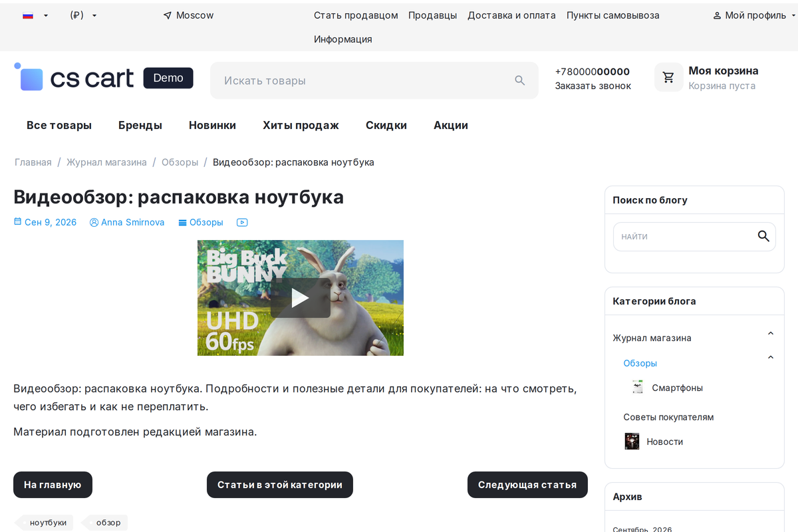This screenshot has width=798, height=532.
Task: Click the Big Buck Bunny video thumbnail
Action: [x=301, y=298]
